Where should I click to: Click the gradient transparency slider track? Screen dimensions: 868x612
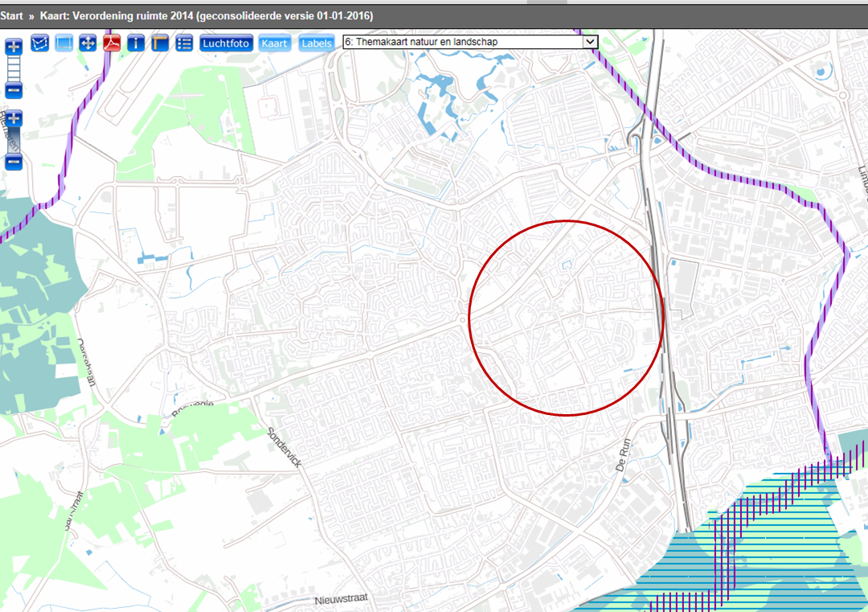[14, 140]
